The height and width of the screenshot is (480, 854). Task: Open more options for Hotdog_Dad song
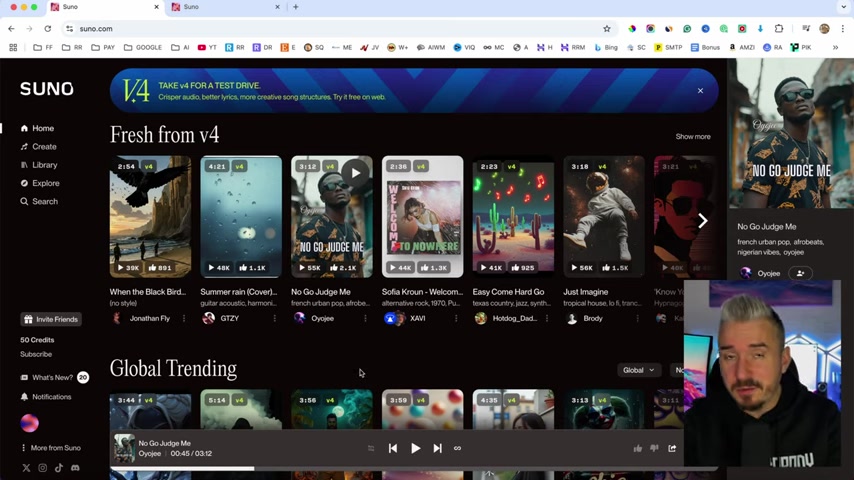[547, 318]
